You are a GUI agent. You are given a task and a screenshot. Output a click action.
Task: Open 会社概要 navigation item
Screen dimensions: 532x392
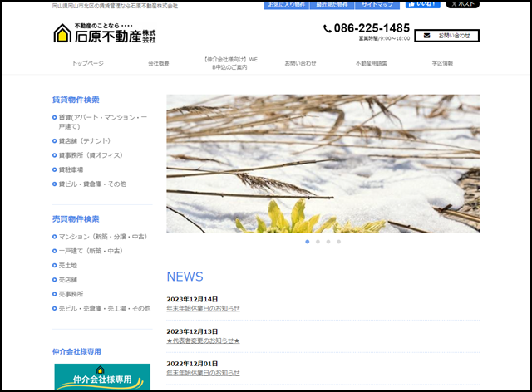coord(159,63)
